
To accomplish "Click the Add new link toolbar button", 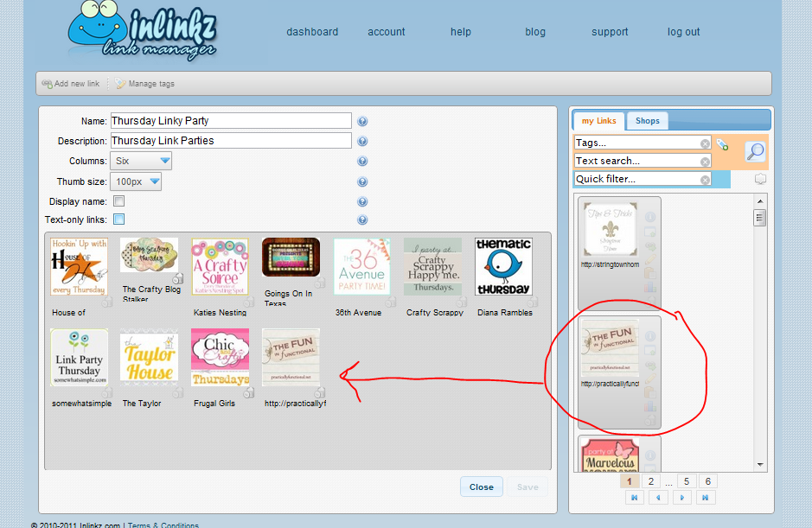I will click(70, 83).
